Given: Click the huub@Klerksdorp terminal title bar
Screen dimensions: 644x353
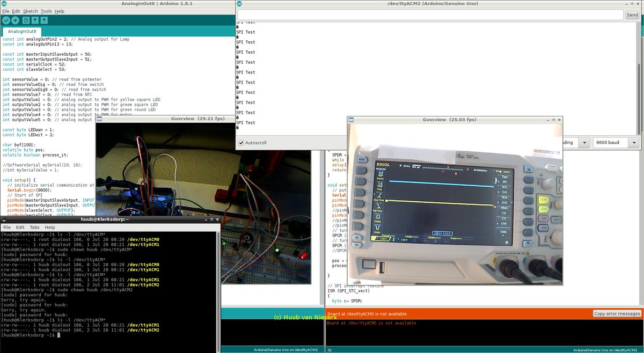Looking at the screenshot, I should tap(110, 219).
